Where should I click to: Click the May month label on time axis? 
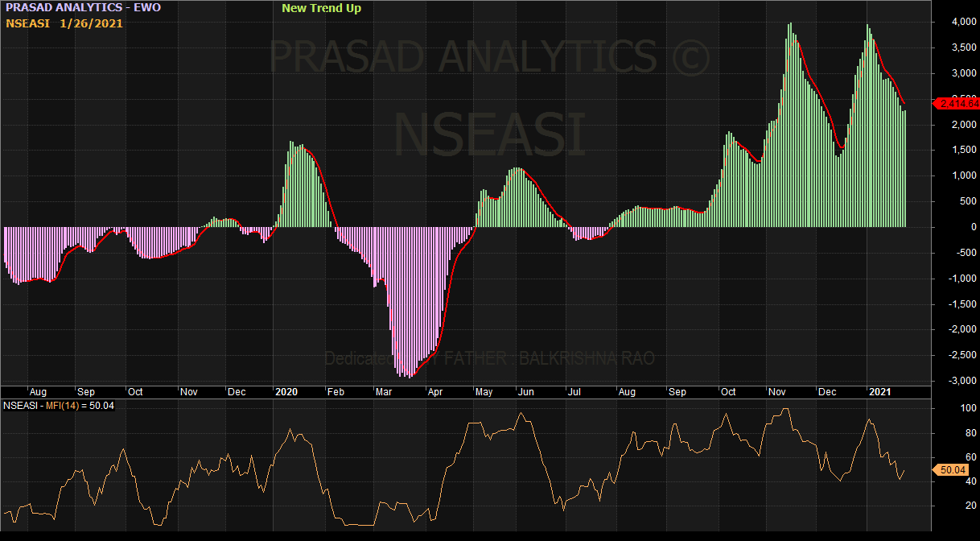pos(484,392)
